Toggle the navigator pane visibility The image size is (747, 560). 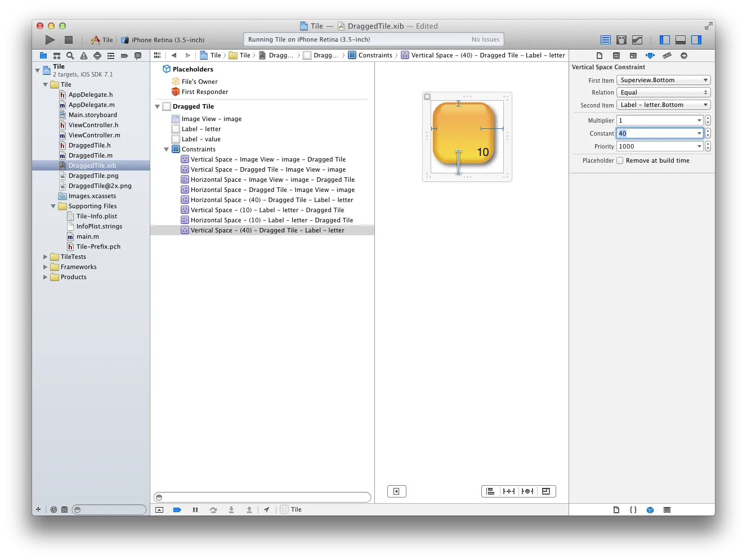(665, 40)
